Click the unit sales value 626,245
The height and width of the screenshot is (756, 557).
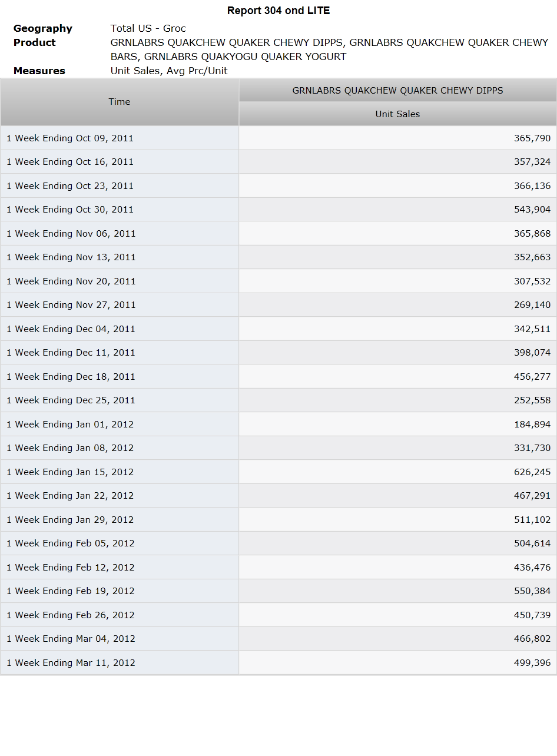click(532, 472)
